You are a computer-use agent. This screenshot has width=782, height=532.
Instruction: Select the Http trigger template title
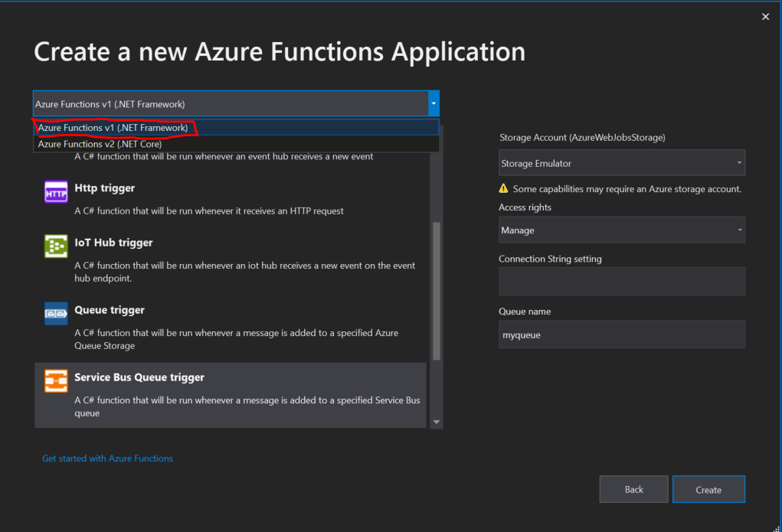[105, 188]
